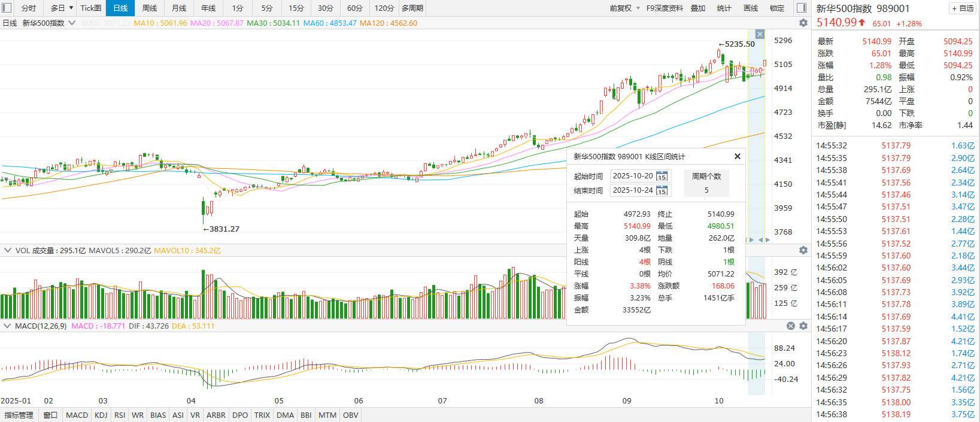Screen dimensions: 980x422
Task: Switch to 周线 weekly chart tab
Action: 150,8
